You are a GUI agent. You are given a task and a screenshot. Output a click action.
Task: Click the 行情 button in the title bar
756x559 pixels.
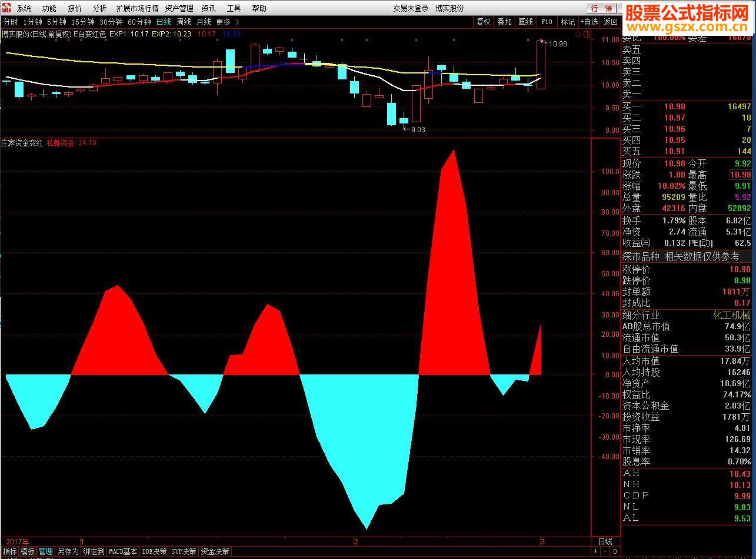click(x=601, y=8)
